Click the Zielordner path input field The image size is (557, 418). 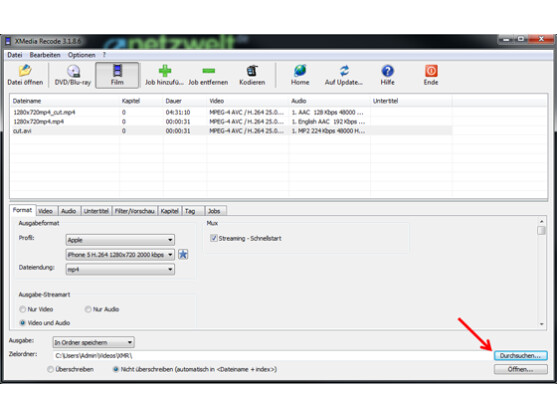point(272,355)
